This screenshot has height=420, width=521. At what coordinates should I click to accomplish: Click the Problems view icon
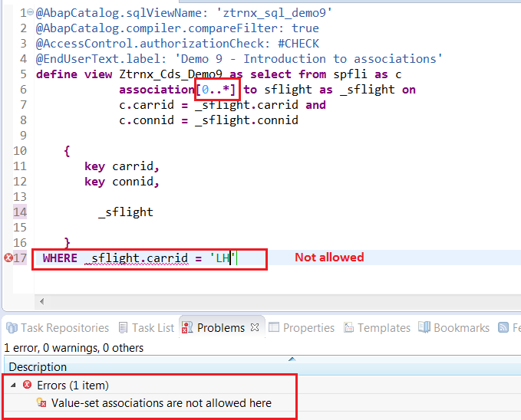187,328
